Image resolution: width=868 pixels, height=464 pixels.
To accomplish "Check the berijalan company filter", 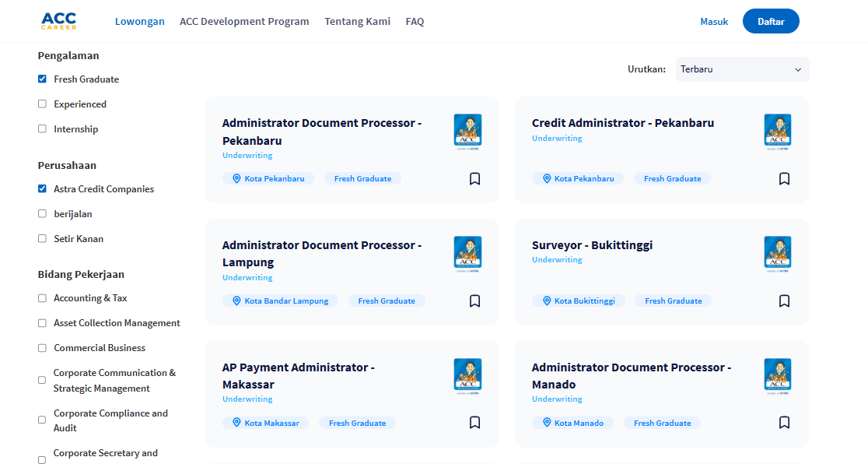I will [x=42, y=214].
